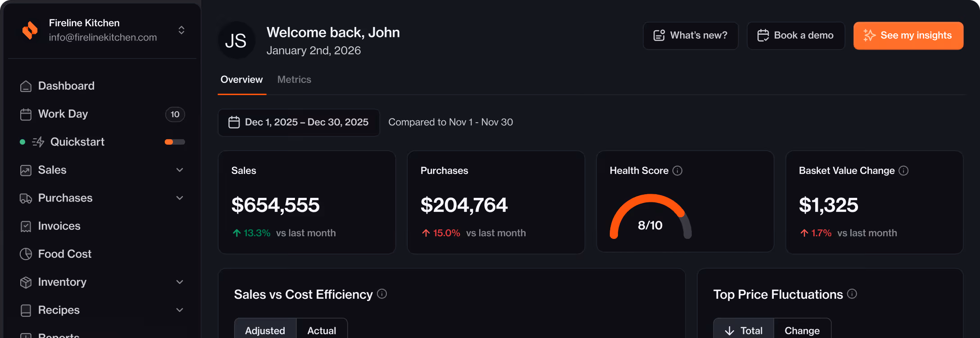Select the Overview tab
Screen dimensions: 980x338
241,79
